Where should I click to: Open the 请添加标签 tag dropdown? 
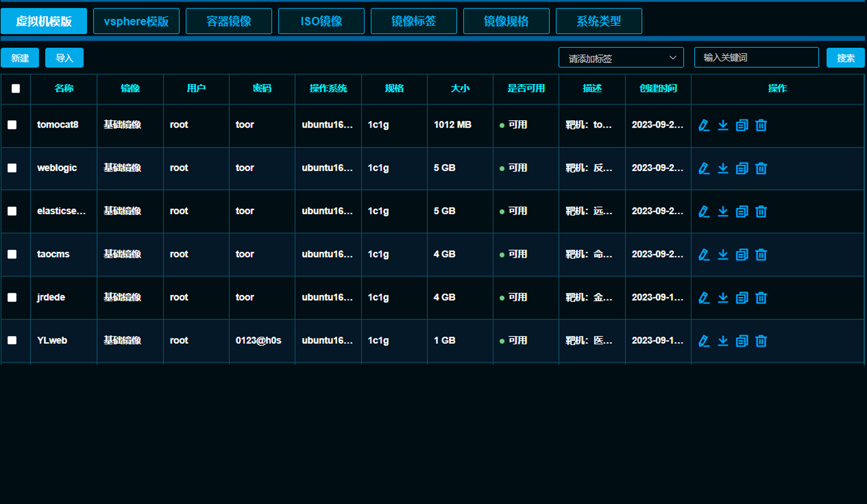coord(621,58)
